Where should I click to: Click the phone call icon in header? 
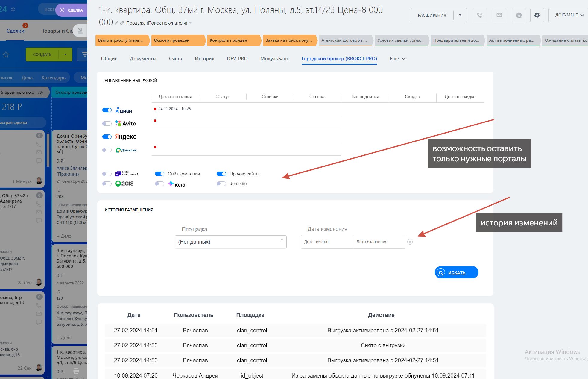[x=479, y=15]
